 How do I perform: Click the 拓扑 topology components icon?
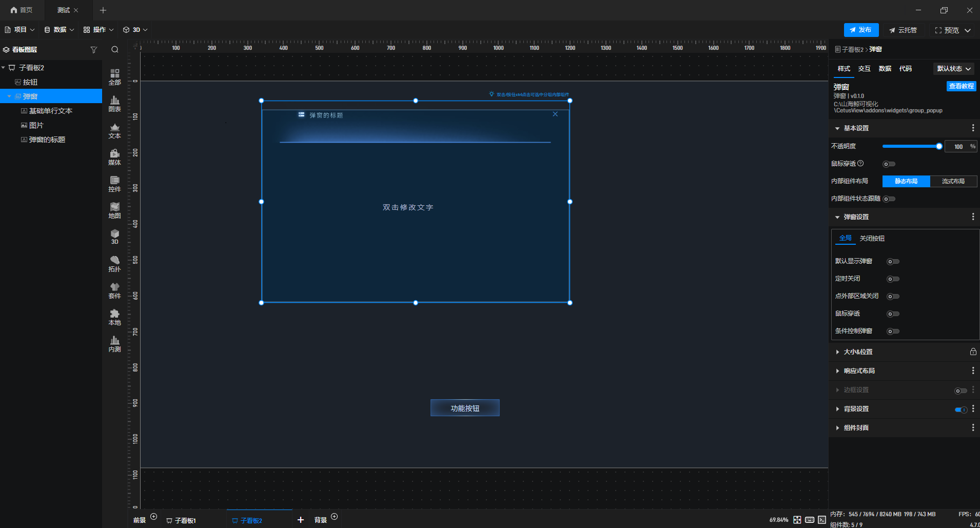(x=114, y=263)
